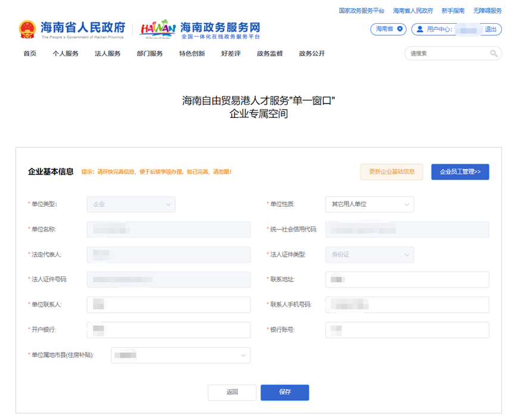This screenshot has width=518, height=420.
Task: Click the search magnifier icon
Action: (494, 54)
